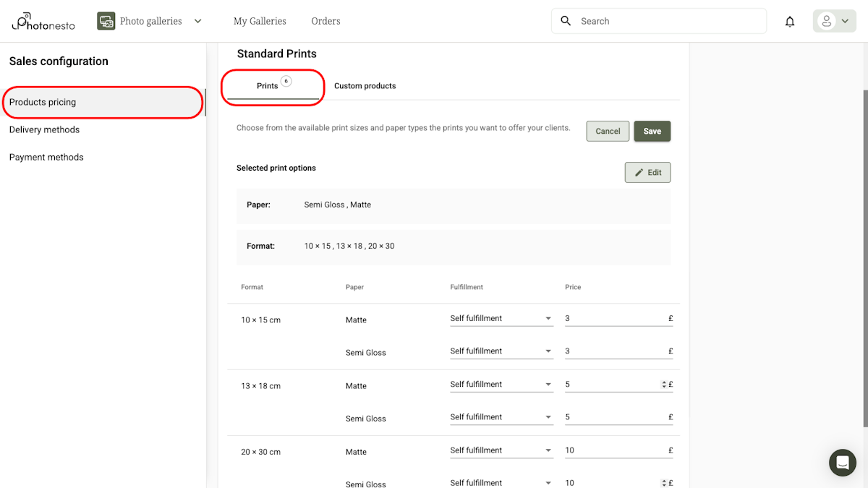
Task: Cancel the pricing edits
Action: (x=607, y=131)
